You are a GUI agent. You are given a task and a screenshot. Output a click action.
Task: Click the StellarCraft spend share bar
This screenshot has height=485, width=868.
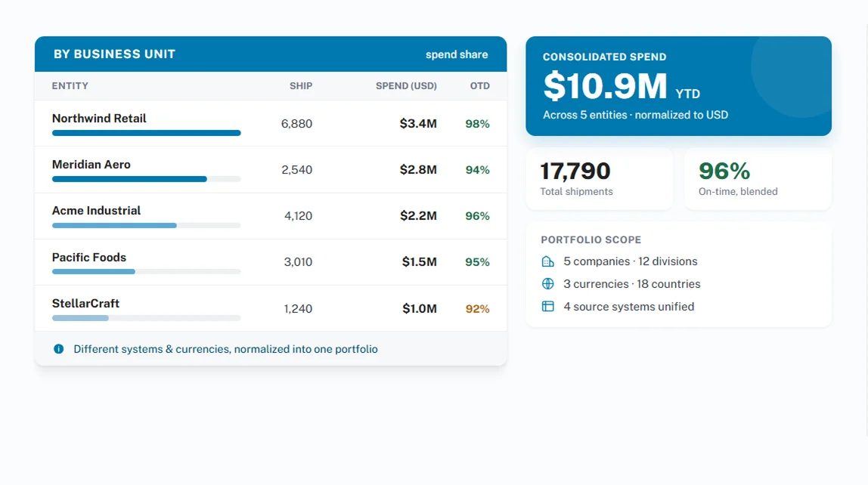coord(146,318)
